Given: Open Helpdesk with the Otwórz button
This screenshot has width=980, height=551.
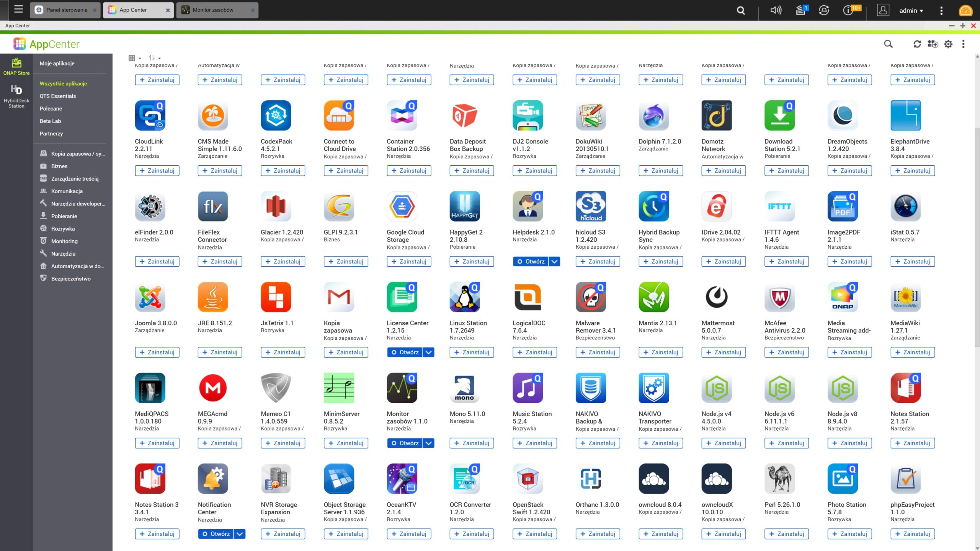Looking at the screenshot, I should (x=531, y=261).
